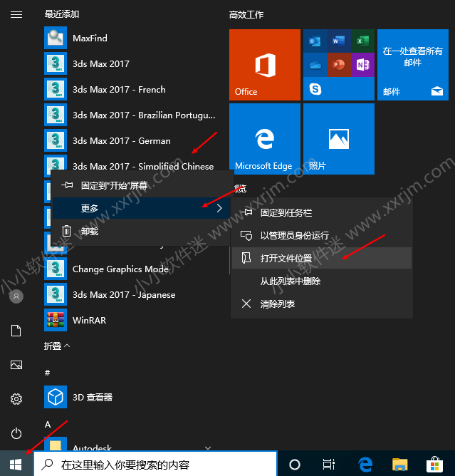This screenshot has height=476, width=455.
Task: Launch the Microsoft Edge tile
Action: [264, 139]
